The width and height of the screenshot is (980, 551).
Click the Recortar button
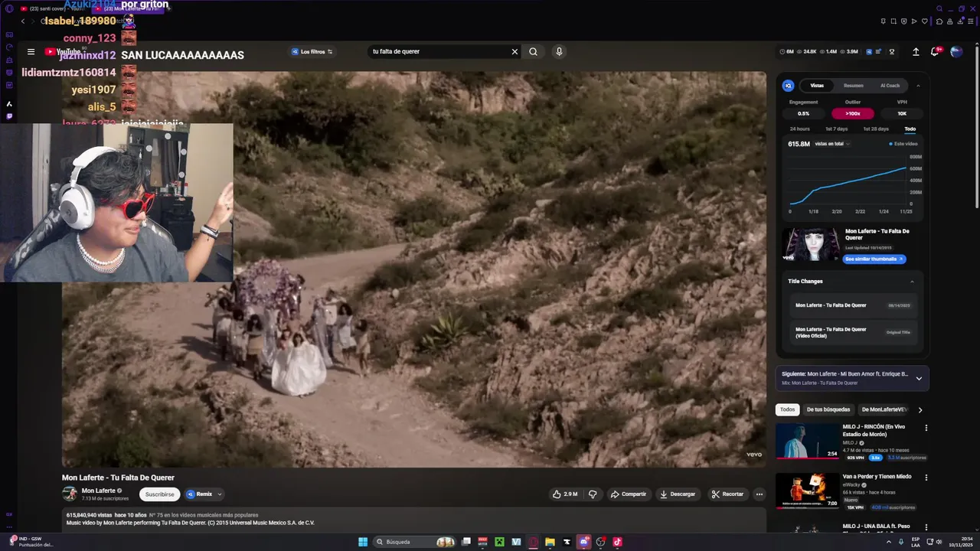727,494
